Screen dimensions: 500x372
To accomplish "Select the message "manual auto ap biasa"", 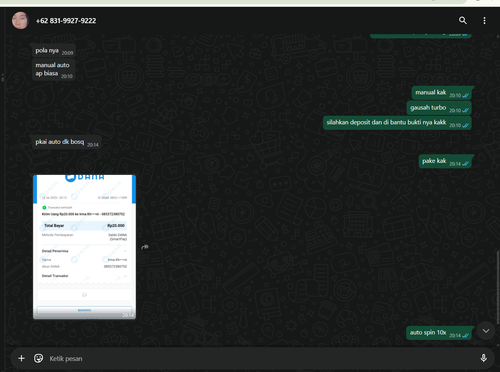I will pyautogui.click(x=53, y=69).
